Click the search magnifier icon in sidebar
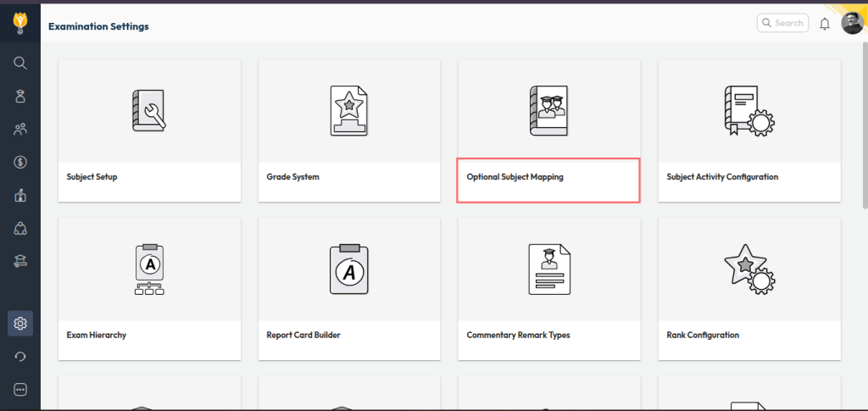The image size is (868, 411). point(20,63)
